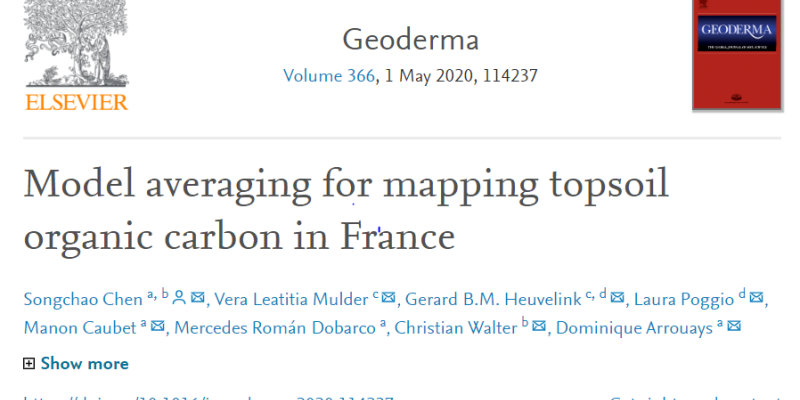Screen dimensions: 800x400
Task: Click the Geoderma journal title
Action: pyautogui.click(x=410, y=40)
